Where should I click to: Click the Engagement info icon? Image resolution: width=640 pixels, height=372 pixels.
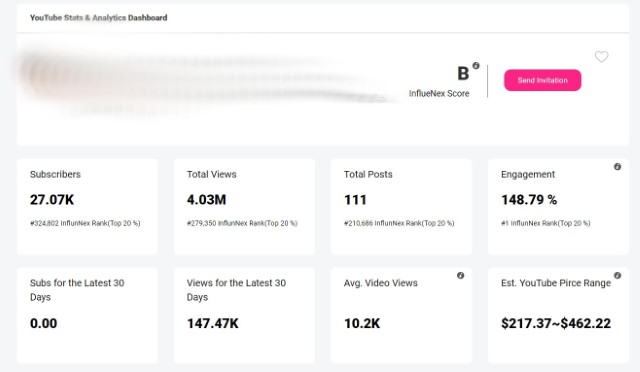618,167
